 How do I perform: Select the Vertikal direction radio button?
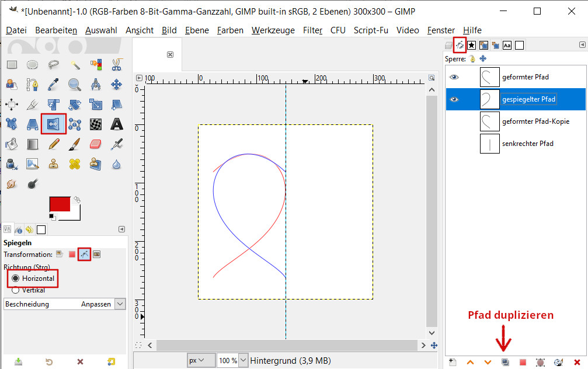point(15,290)
